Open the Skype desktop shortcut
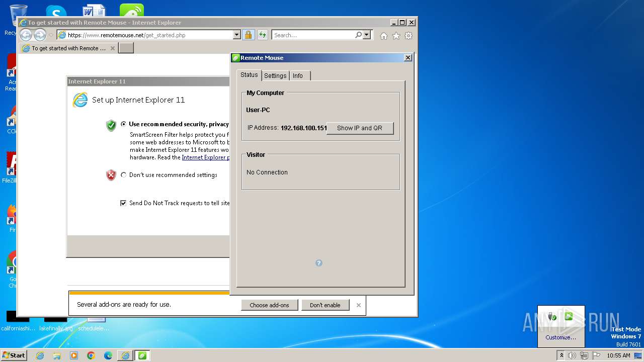644x362 pixels. coord(56,11)
